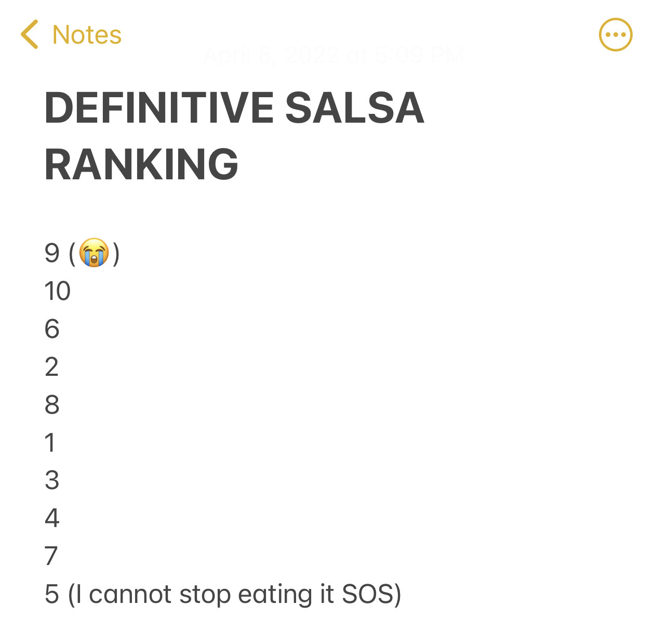Place cursor in the word SALSA
667x644 pixels.
[355, 108]
